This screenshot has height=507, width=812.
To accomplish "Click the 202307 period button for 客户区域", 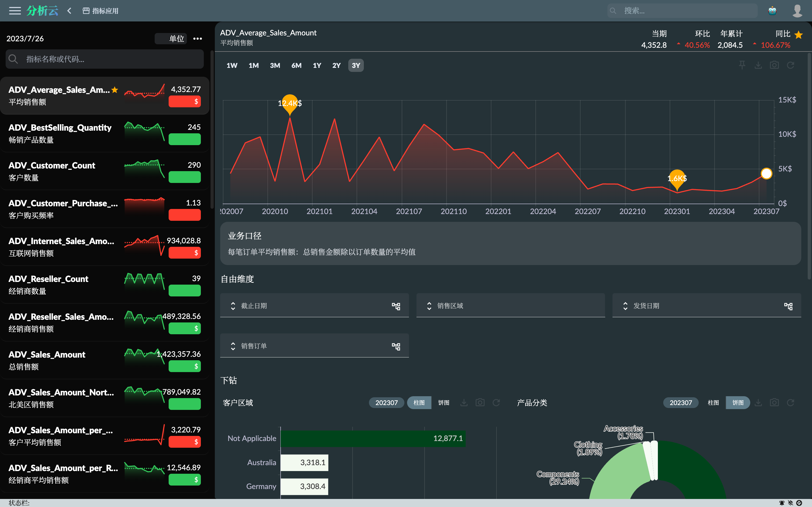I will (386, 403).
